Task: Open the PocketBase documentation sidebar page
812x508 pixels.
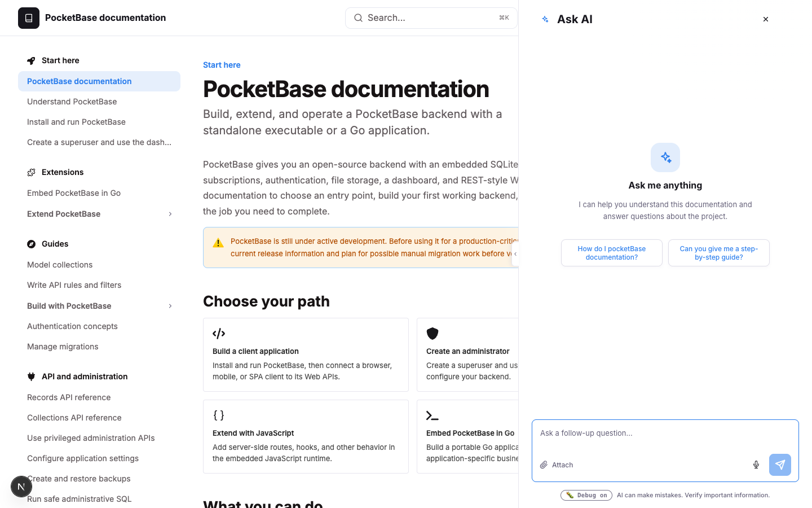Action: click(x=99, y=81)
